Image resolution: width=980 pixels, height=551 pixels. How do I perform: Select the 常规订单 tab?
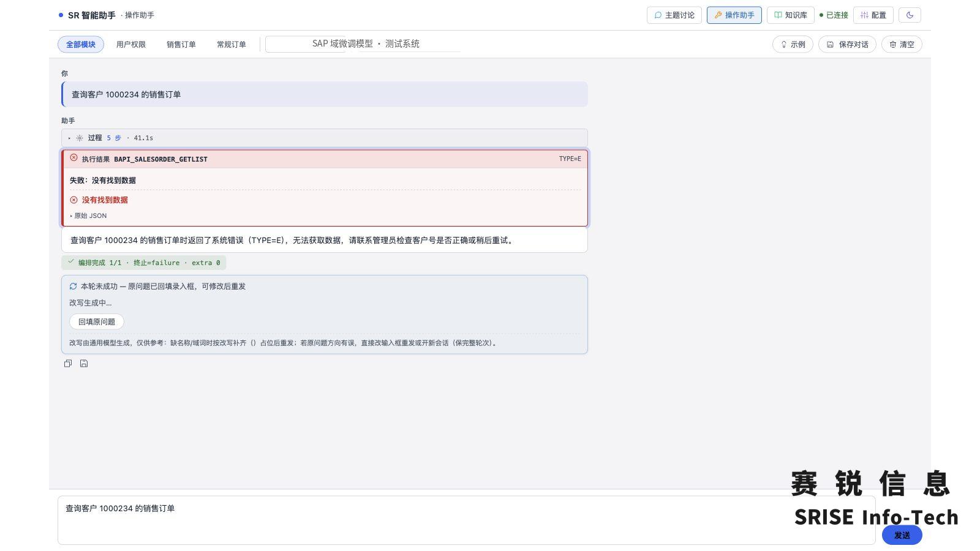232,45
